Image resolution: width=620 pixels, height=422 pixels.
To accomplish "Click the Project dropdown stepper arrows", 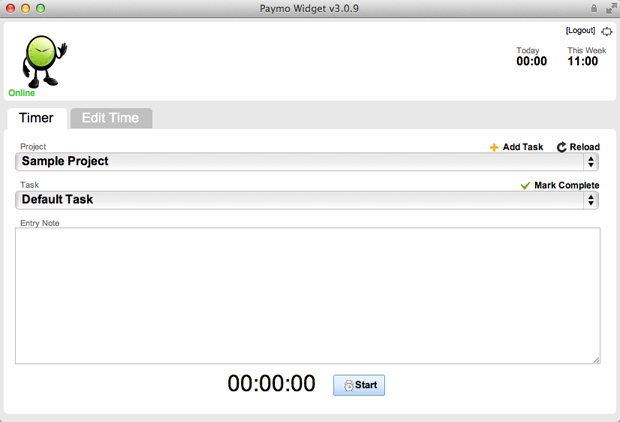I will tap(591, 162).
